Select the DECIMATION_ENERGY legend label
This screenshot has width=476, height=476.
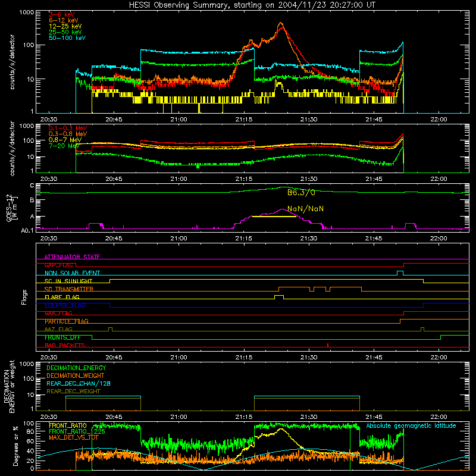pos(76,368)
